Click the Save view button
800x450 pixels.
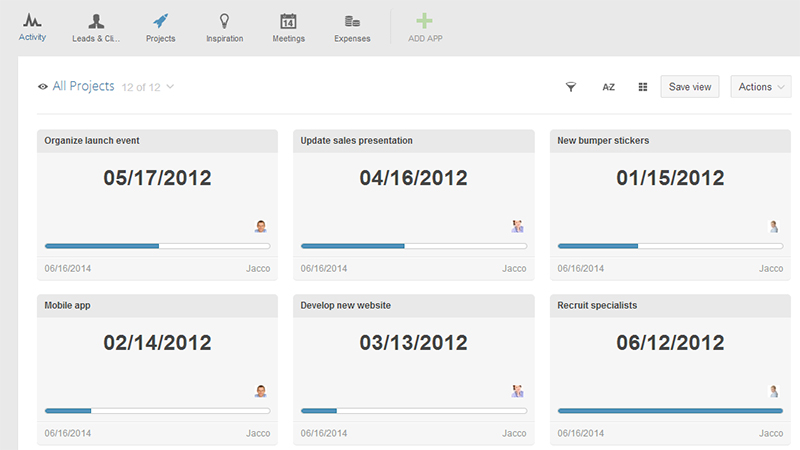click(x=690, y=87)
